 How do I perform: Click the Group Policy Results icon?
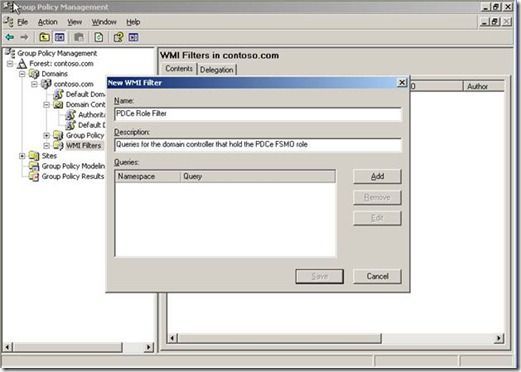[34, 176]
